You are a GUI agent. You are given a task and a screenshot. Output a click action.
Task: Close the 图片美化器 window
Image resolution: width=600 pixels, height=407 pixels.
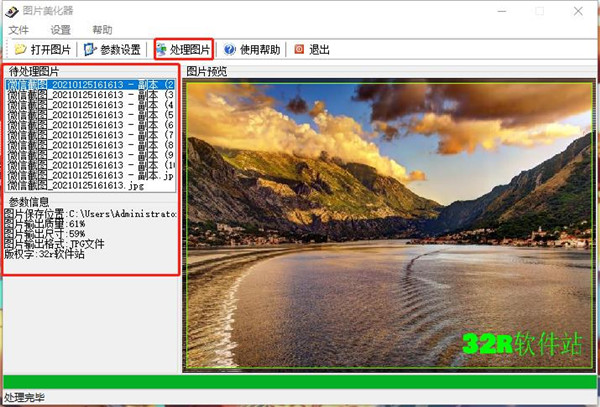[579, 11]
